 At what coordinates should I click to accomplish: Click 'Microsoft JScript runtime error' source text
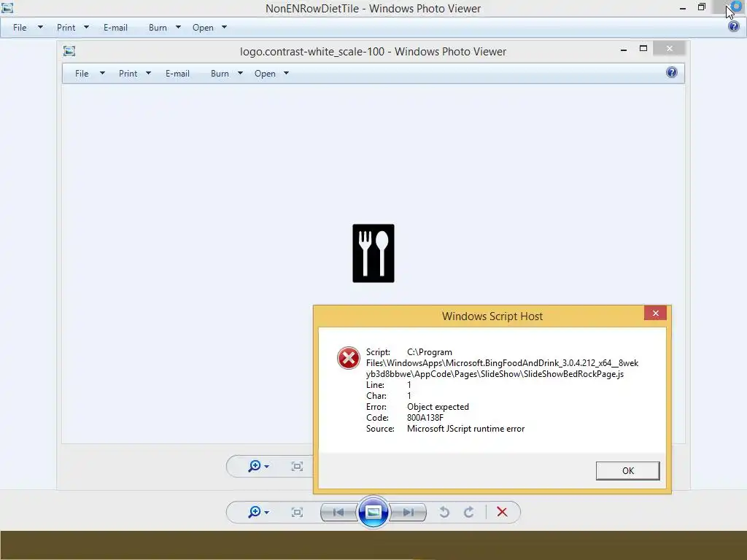coord(465,429)
